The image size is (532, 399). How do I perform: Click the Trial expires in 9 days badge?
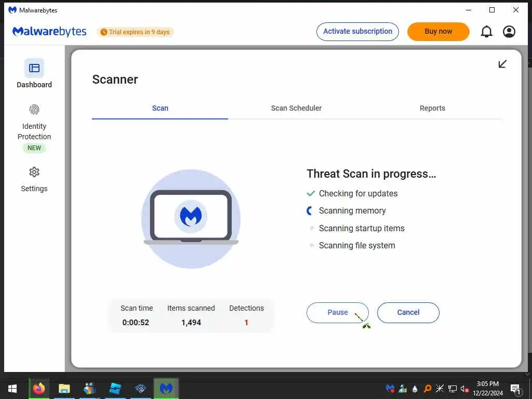[x=136, y=32]
